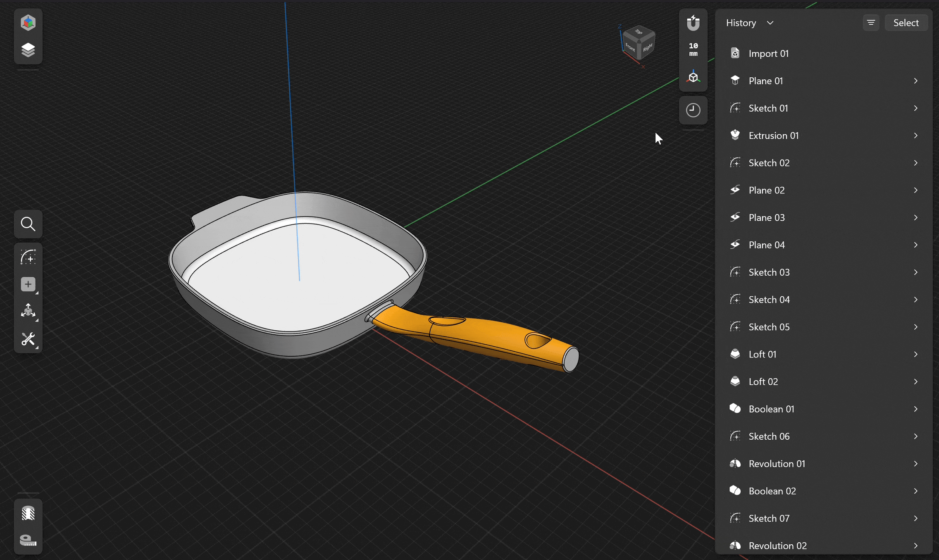Select the Sketch tool in left toolbar
The width and height of the screenshot is (939, 560).
pos(28,257)
